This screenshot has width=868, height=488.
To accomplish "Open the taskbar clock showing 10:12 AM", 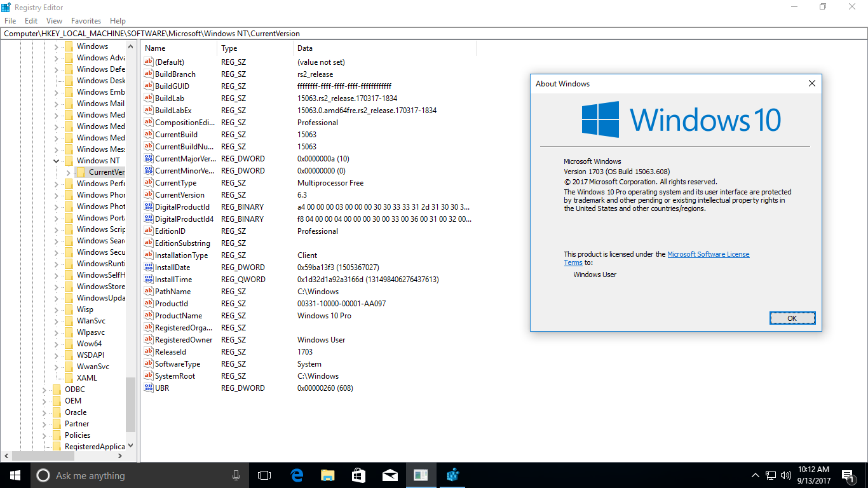I will (814, 475).
